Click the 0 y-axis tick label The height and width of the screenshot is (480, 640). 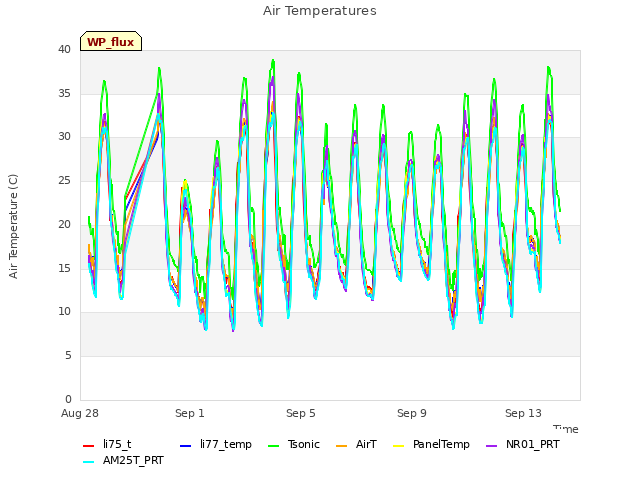68,399
